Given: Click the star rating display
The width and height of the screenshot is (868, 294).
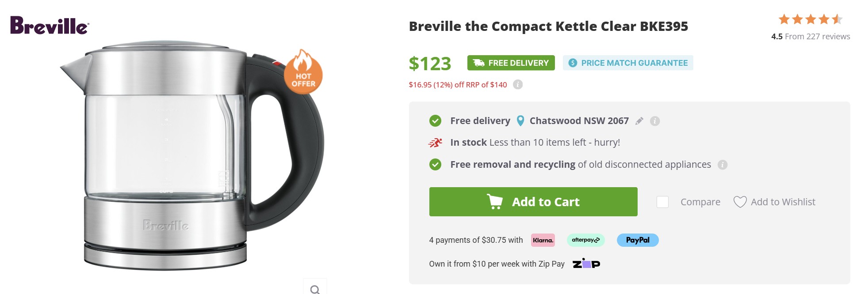Looking at the screenshot, I should click(811, 19).
